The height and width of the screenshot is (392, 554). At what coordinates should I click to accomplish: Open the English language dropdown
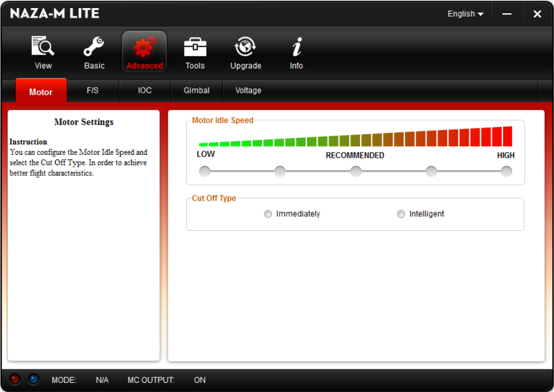pyautogui.click(x=465, y=14)
